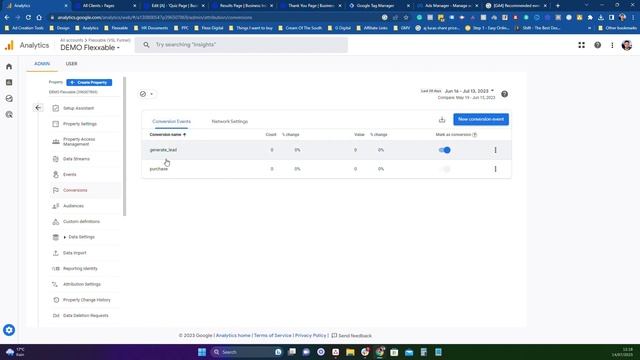Open more options for generate_lead row
This screenshot has height=360, width=640.
click(495, 150)
